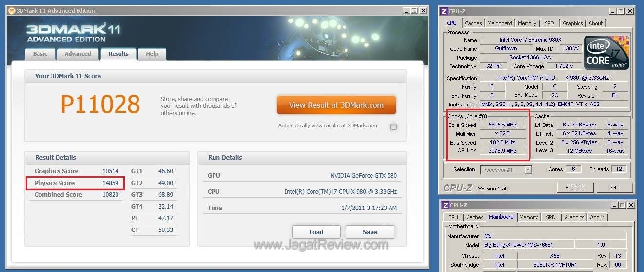Click View Result at 3DMark.com button

click(336, 105)
